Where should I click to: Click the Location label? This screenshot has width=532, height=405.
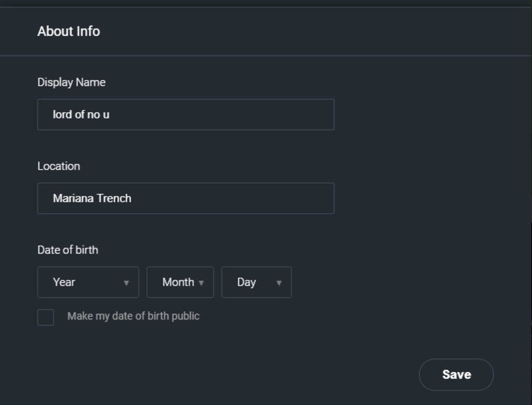click(x=59, y=166)
